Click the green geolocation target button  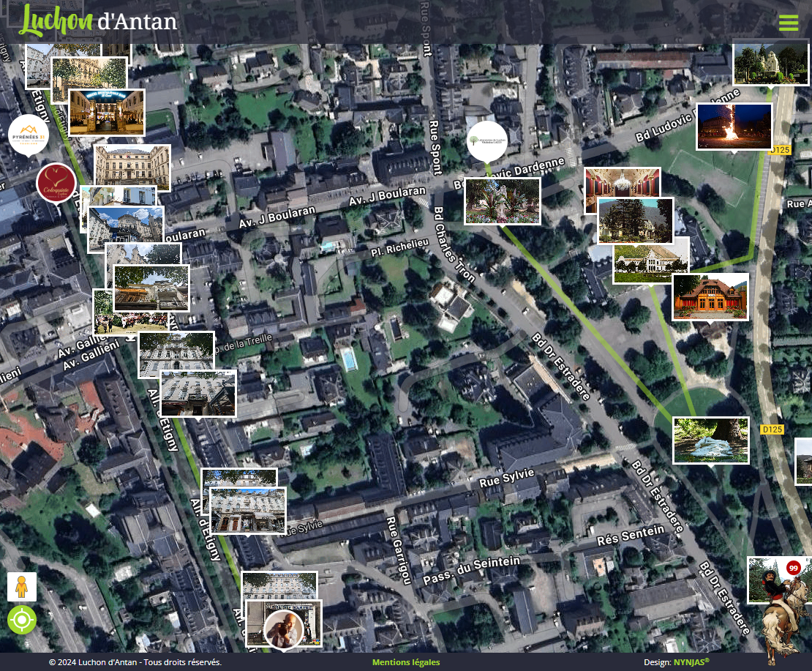(x=22, y=620)
